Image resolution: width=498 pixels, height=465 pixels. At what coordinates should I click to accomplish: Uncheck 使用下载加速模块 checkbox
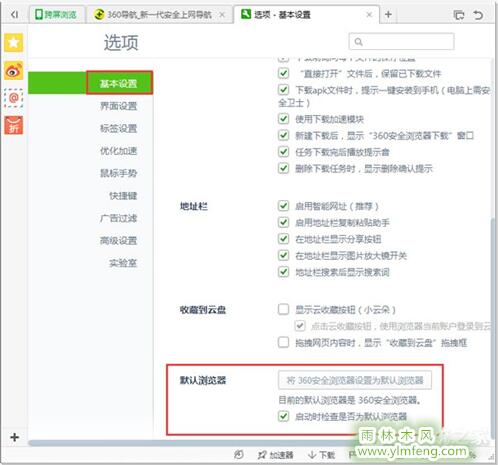pyautogui.click(x=283, y=119)
